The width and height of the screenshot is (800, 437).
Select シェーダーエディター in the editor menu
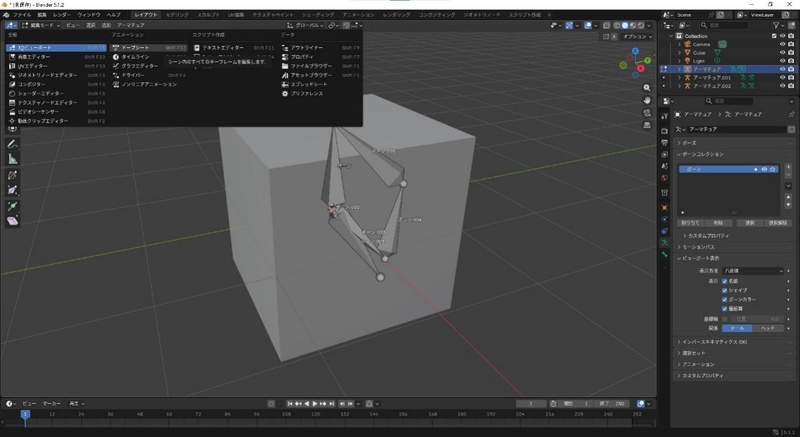[56, 93]
